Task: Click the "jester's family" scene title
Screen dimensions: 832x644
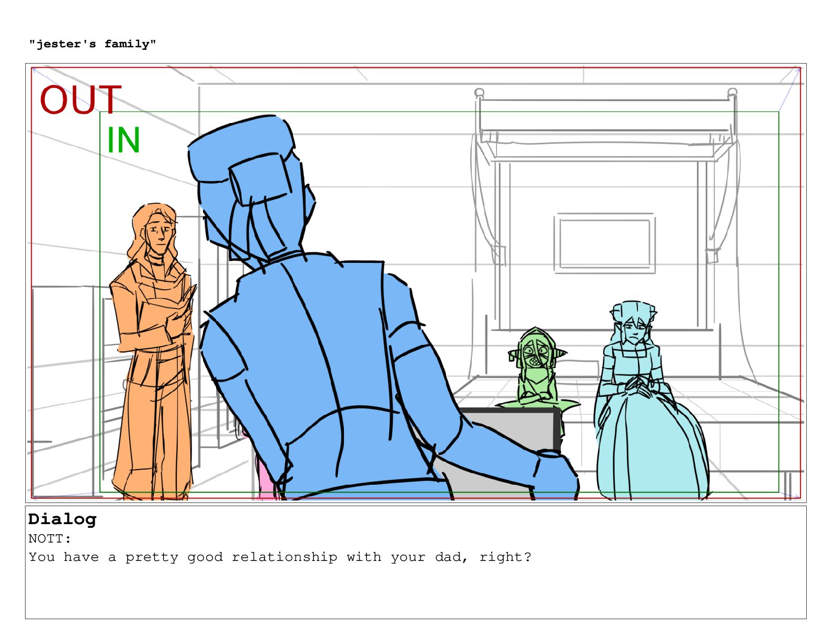Action: click(x=93, y=44)
